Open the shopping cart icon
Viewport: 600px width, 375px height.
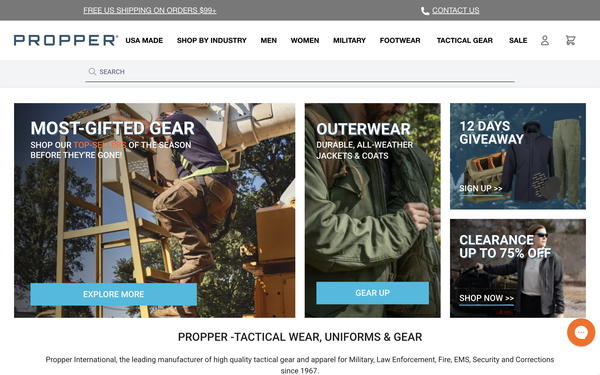click(571, 40)
